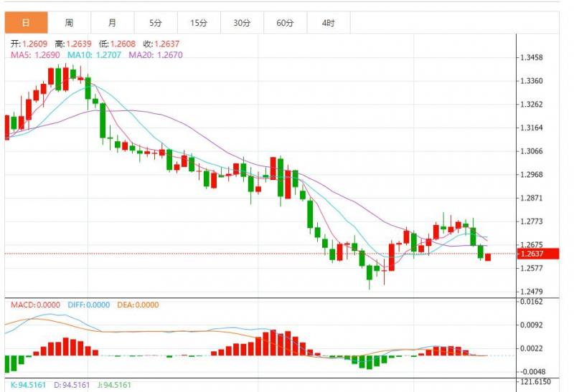Click the opening price 开:1.2609

(x=29, y=44)
